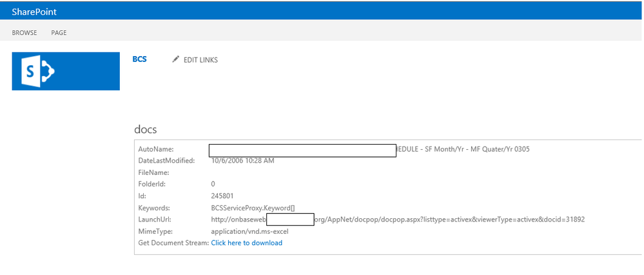Open the PAGE ribbon tab
Viewport: 644px width, 275px height.
pyautogui.click(x=59, y=33)
